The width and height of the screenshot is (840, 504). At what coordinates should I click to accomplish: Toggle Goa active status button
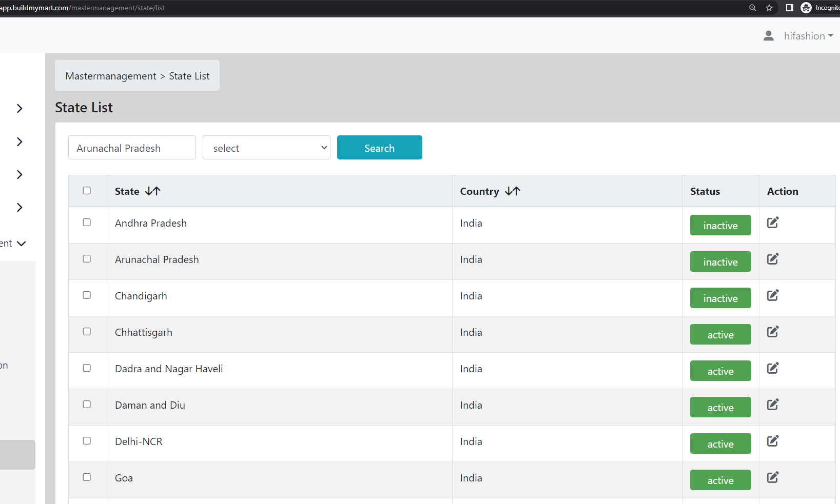coord(720,480)
